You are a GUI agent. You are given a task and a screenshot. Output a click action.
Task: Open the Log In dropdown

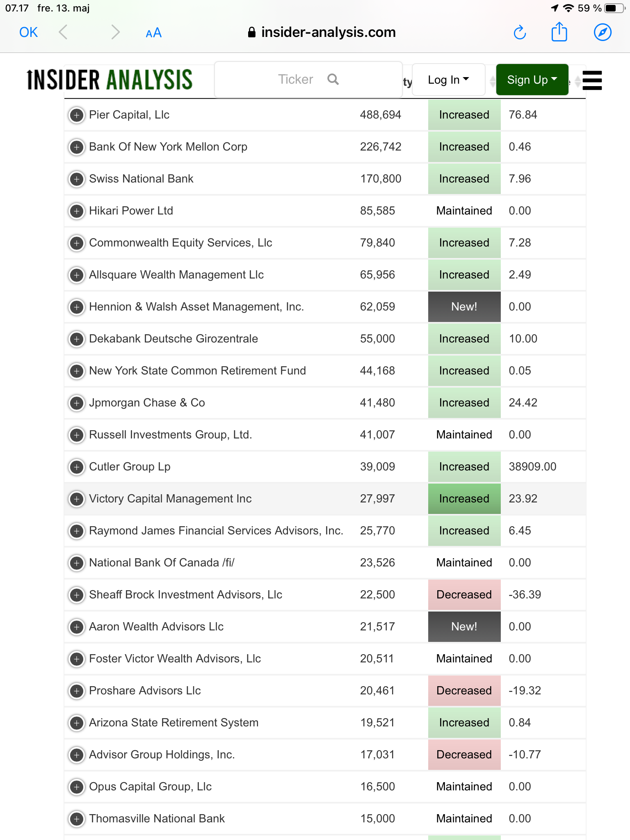point(448,80)
